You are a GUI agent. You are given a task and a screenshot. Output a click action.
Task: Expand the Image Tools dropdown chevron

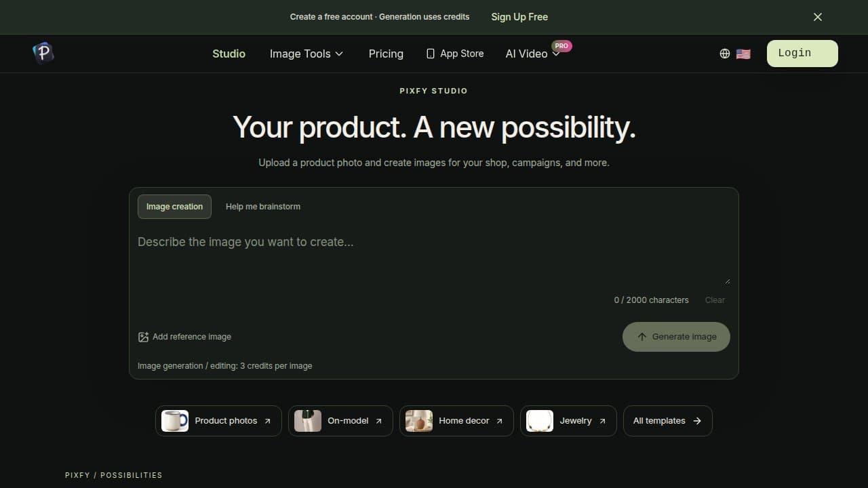tap(339, 54)
